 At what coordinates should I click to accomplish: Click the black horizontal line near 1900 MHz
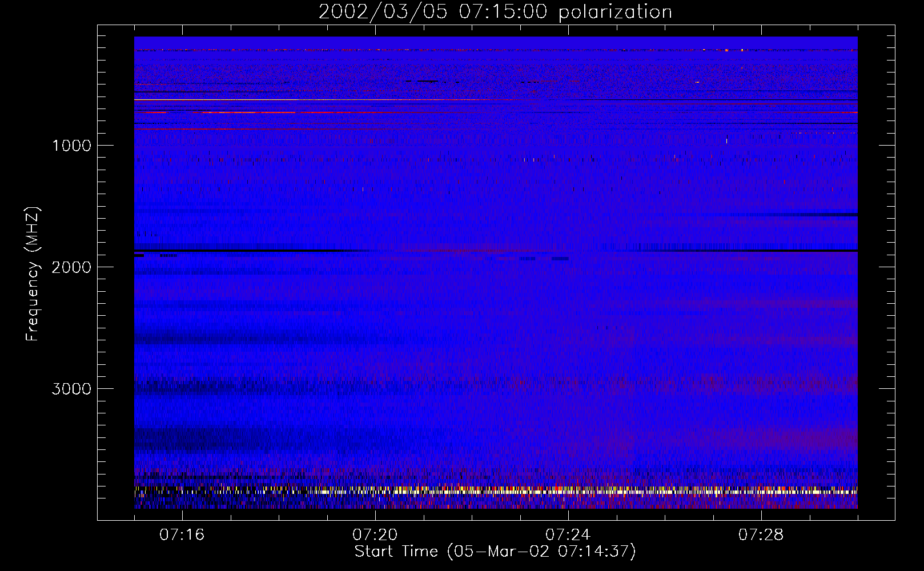pos(496,251)
